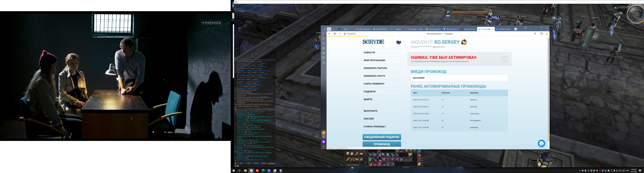Select the #Пати chat tab
The width and height of the screenshot is (644, 173).
(256, 163)
